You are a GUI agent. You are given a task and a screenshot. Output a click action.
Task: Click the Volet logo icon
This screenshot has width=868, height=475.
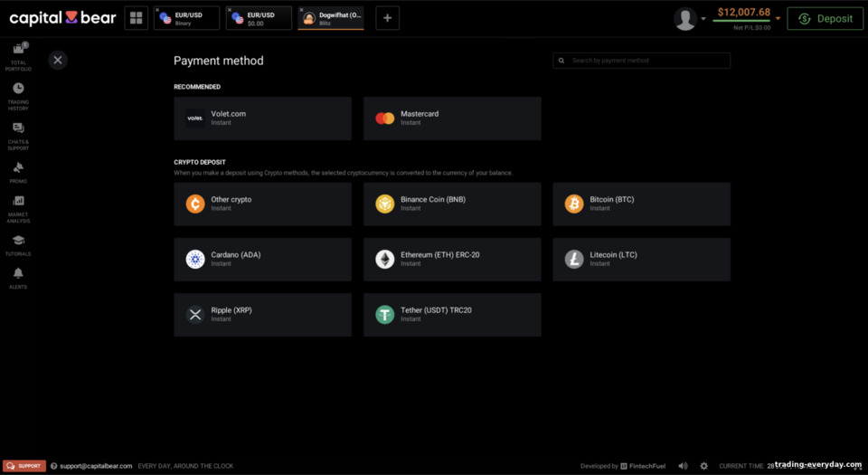[x=195, y=118]
